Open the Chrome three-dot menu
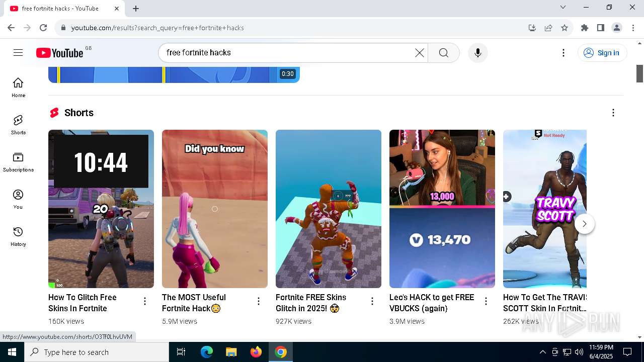This screenshot has height=362, width=644. coord(633,28)
